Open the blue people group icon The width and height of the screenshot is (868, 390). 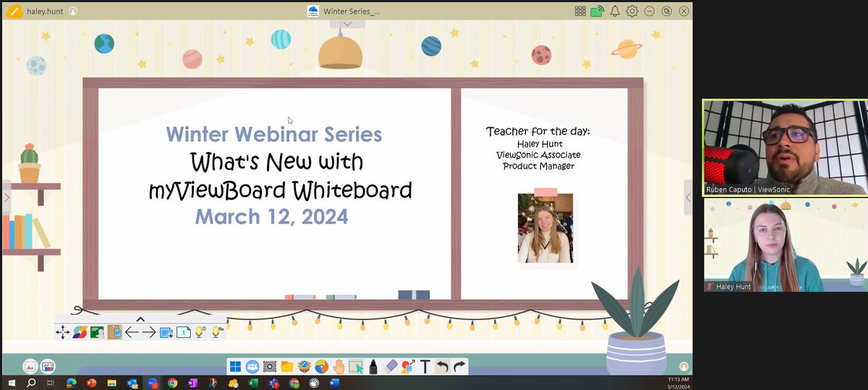[252, 367]
